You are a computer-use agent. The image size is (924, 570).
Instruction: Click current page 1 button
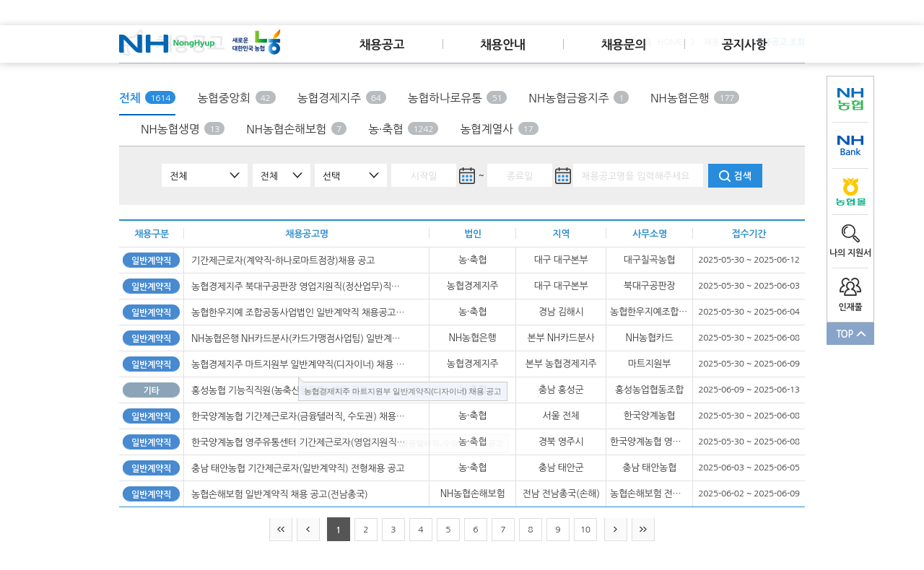click(x=339, y=530)
